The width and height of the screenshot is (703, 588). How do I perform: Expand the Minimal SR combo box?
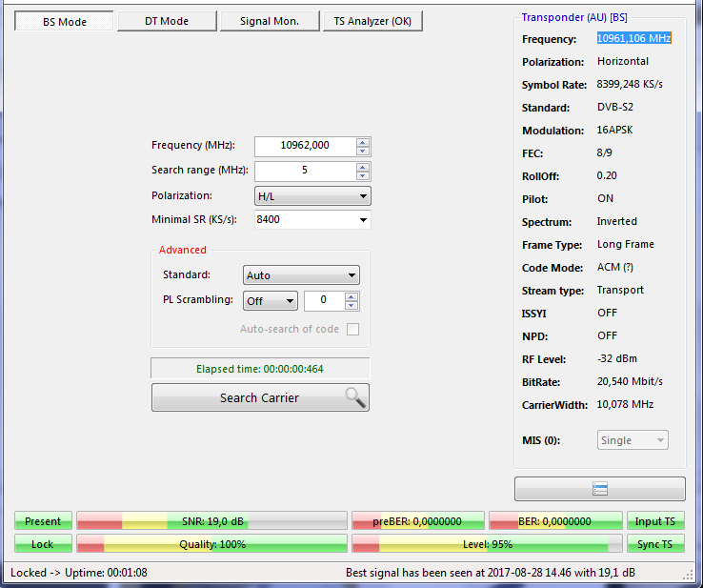click(x=363, y=220)
